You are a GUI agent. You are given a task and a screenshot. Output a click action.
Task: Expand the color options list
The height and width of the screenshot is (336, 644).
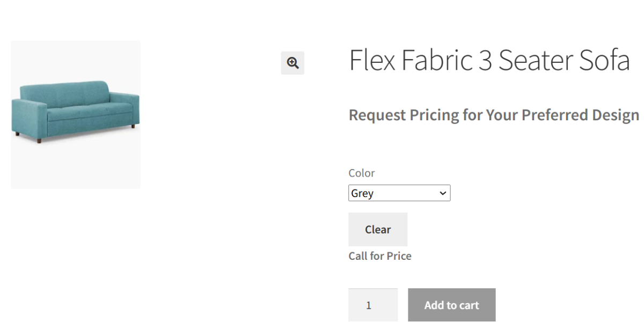pos(399,193)
